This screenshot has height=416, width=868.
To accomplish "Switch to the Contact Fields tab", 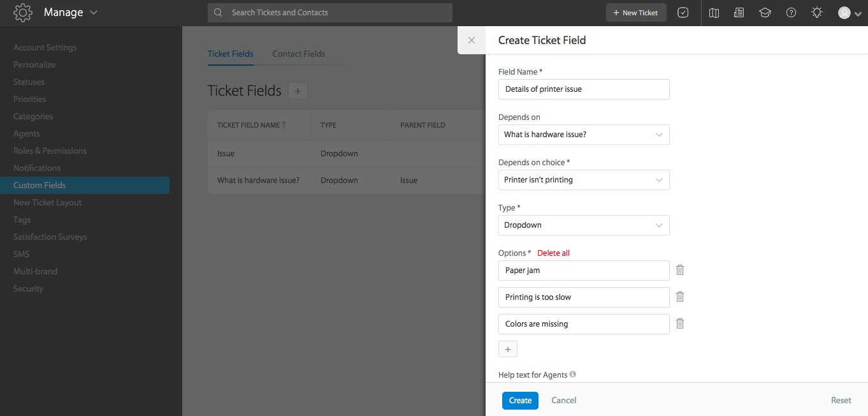I will click(298, 54).
